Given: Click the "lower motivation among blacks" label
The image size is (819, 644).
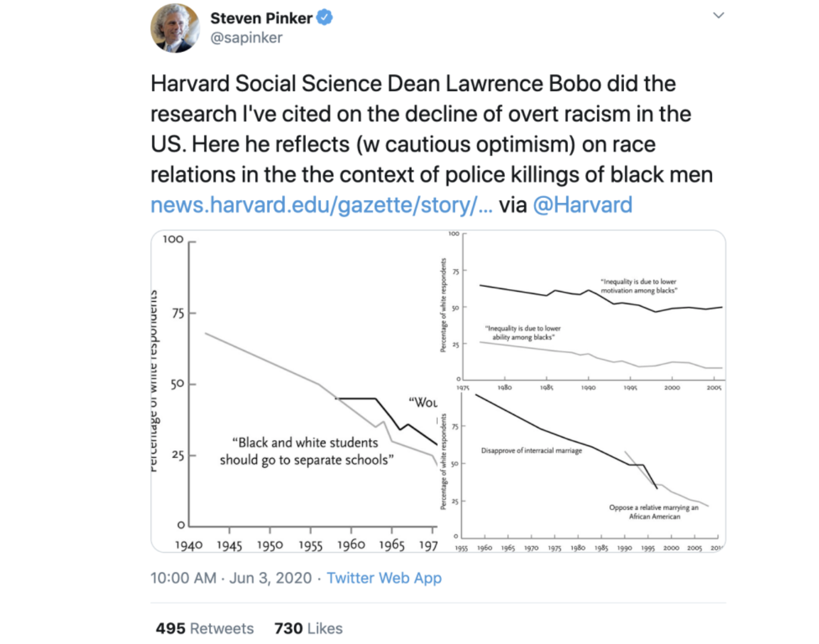Looking at the screenshot, I should [638, 286].
